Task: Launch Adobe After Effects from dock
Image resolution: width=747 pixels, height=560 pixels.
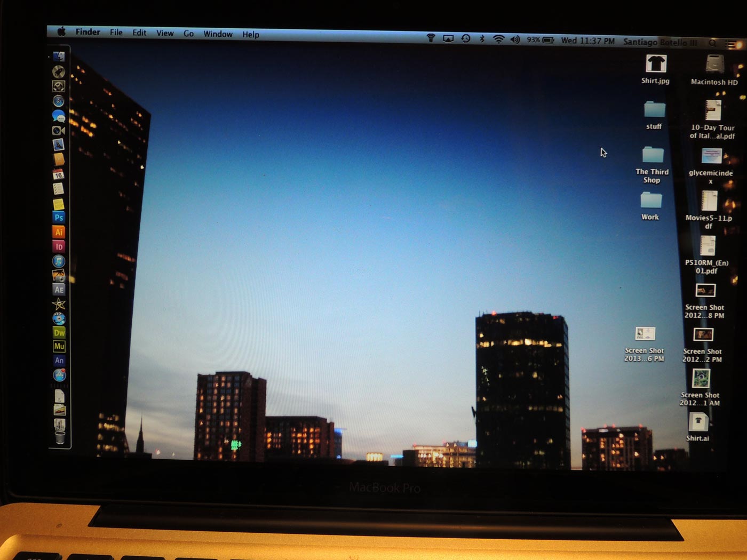Action: 59,290
